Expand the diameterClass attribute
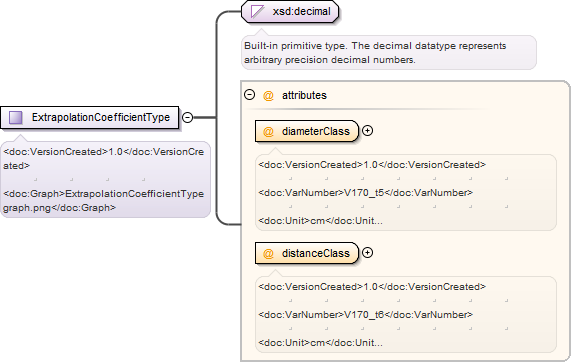 click(x=368, y=131)
